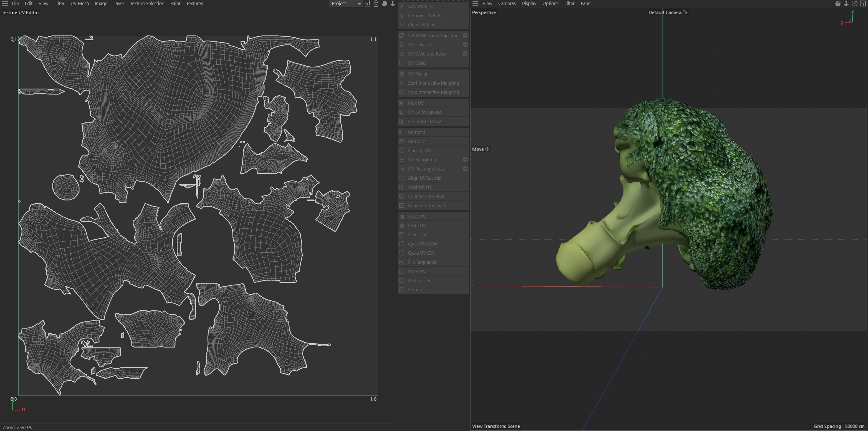Click the zoom arrows icon in 3D viewport
Viewport: 868px width, 431px height.
tap(846, 3)
